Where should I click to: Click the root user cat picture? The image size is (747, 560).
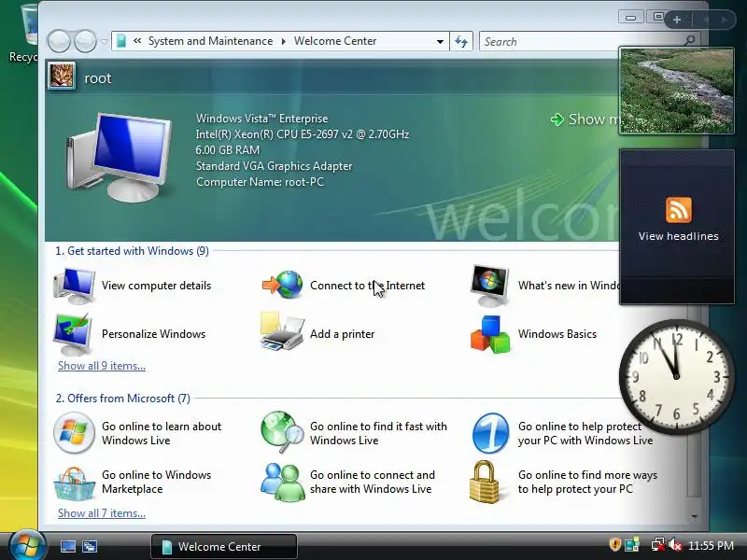click(x=62, y=76)
